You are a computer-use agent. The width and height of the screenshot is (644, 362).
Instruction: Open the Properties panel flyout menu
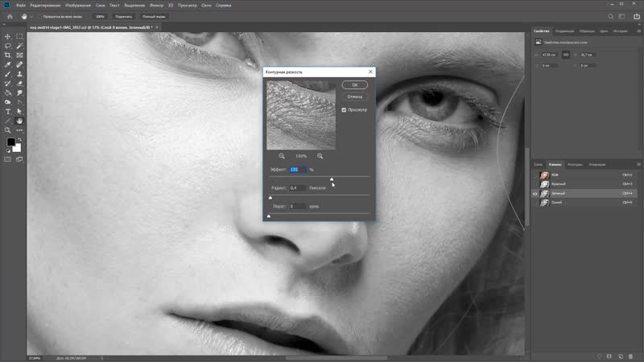[x=638, y=31]
